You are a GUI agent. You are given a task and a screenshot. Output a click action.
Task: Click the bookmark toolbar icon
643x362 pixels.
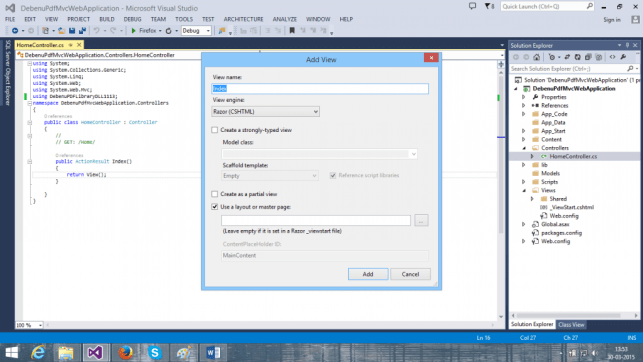pos(292,31)
